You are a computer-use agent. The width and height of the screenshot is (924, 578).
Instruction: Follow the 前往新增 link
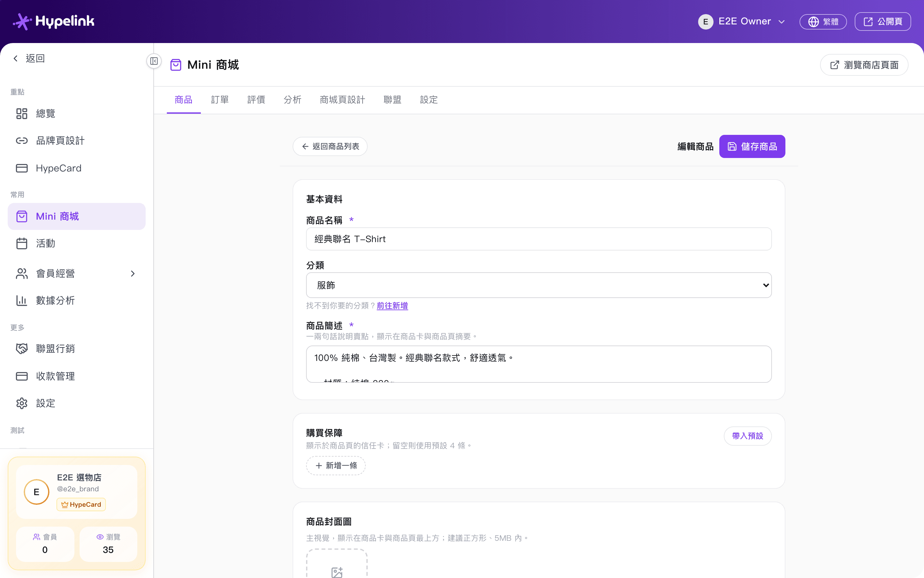[392, 305]
